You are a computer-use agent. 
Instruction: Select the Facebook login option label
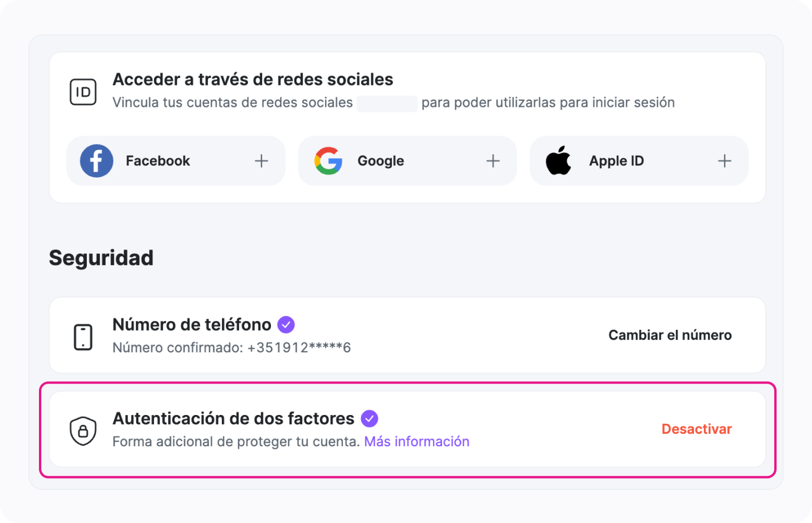click(x=158, y=161)
